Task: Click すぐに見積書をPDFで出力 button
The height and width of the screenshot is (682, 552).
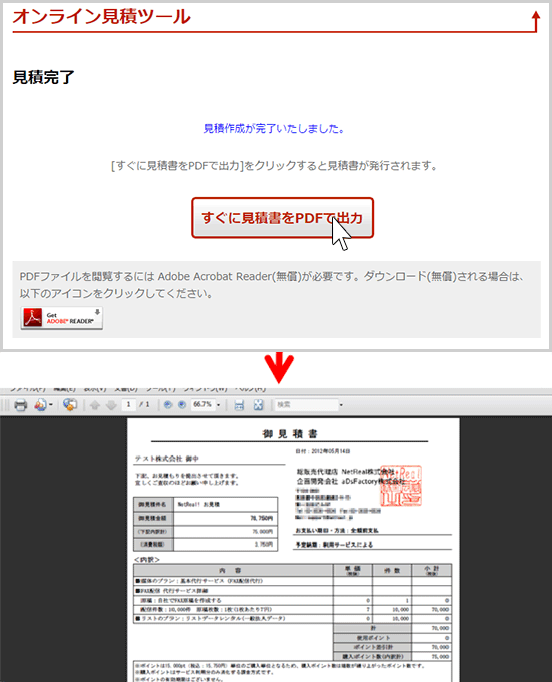Action: [282, 218]
